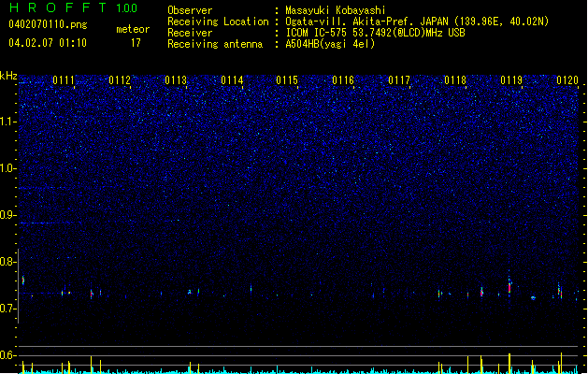Select the file name 0402070110.png
This screenshot has width=588, height=374.
click(x=48, y=24)
